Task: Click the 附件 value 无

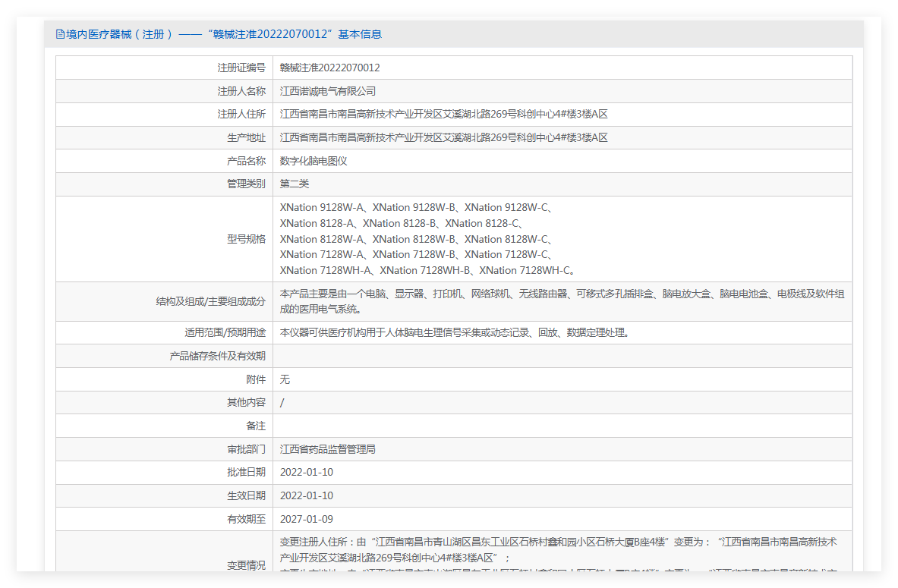Action: point(285,379)
